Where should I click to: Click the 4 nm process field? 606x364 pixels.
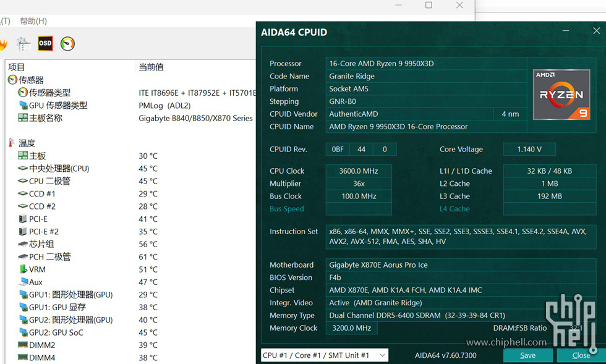(x=510, y=114)
